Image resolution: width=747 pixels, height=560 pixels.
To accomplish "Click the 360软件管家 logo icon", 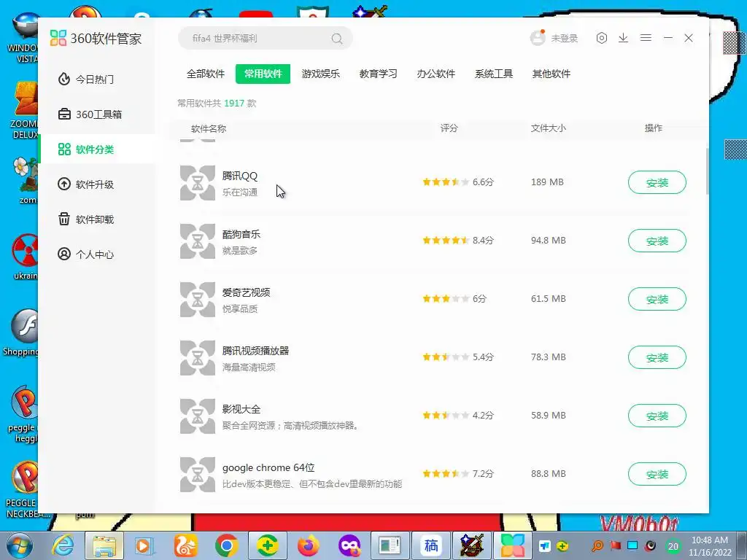I will (58, 38).
